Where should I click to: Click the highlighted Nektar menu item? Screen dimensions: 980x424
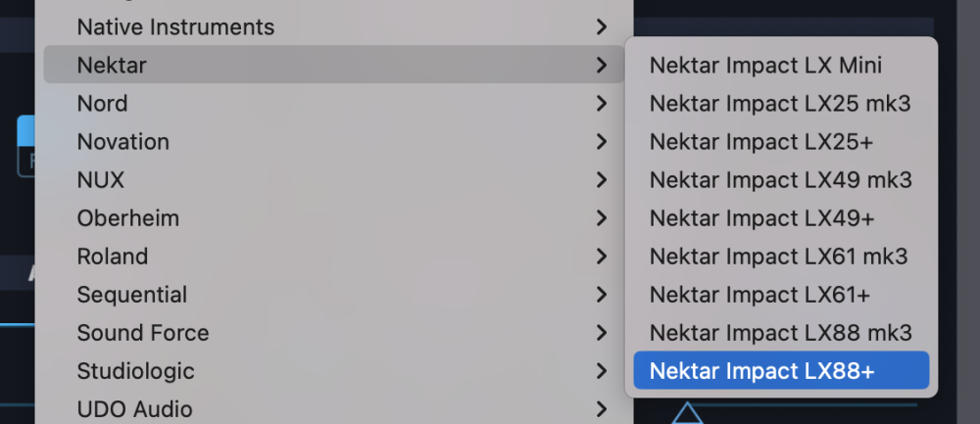tap(112, 66)
